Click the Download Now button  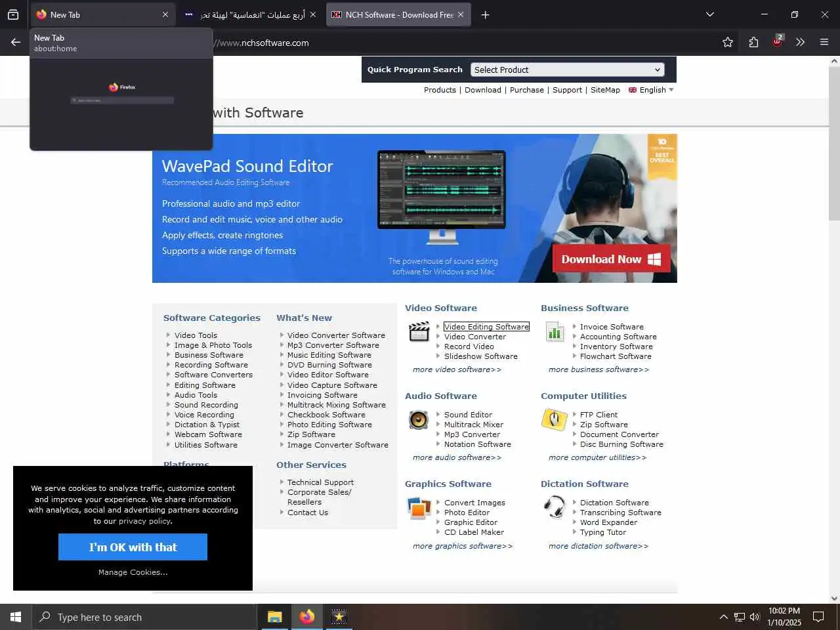coord(611,259)
